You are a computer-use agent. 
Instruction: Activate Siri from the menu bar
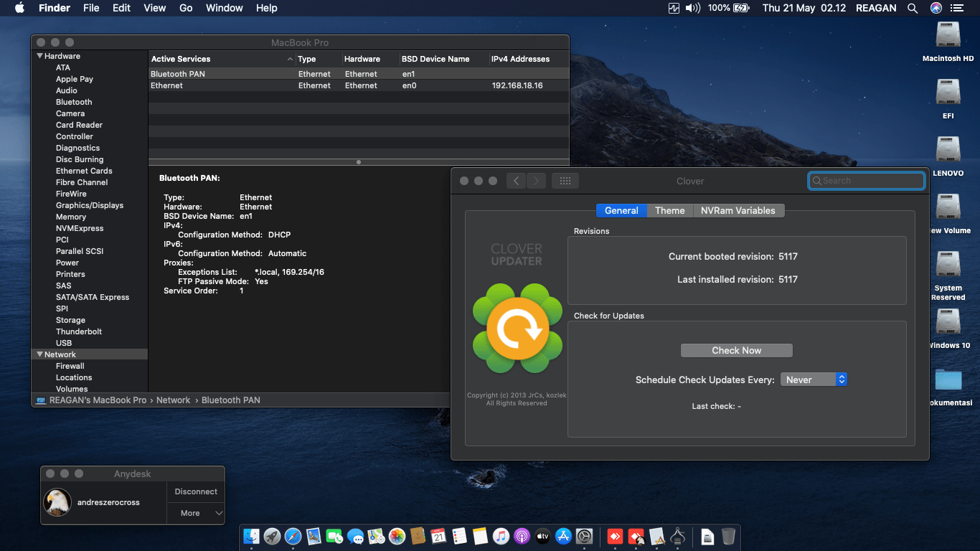click(936, 8)
